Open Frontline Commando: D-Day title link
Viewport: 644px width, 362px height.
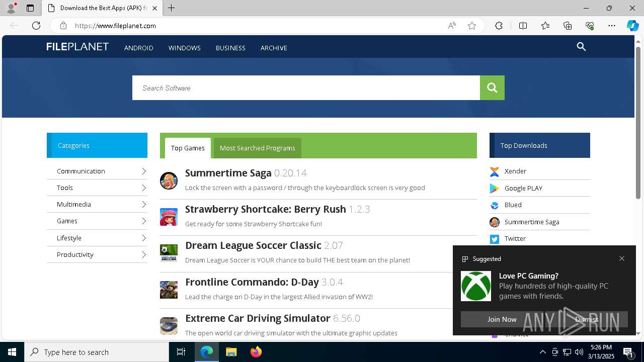coord(264,282)
